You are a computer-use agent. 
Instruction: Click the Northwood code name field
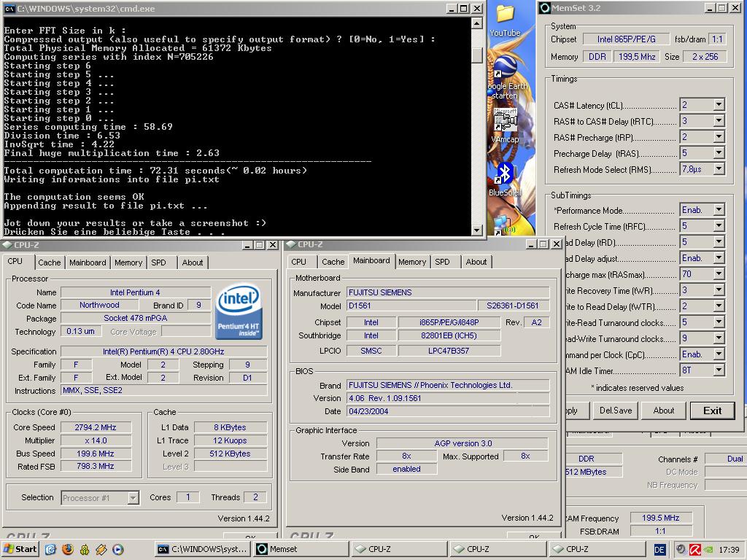[x=99, y=306]
